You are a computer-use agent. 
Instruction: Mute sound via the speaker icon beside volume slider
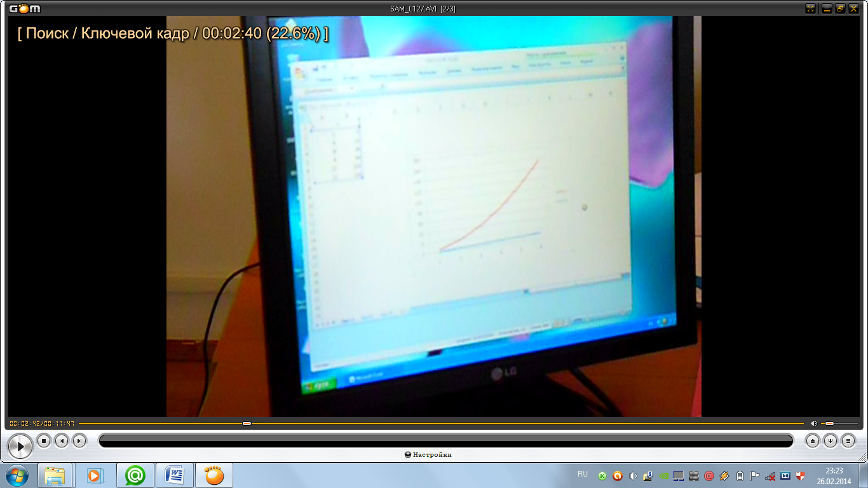pos(814,423)
